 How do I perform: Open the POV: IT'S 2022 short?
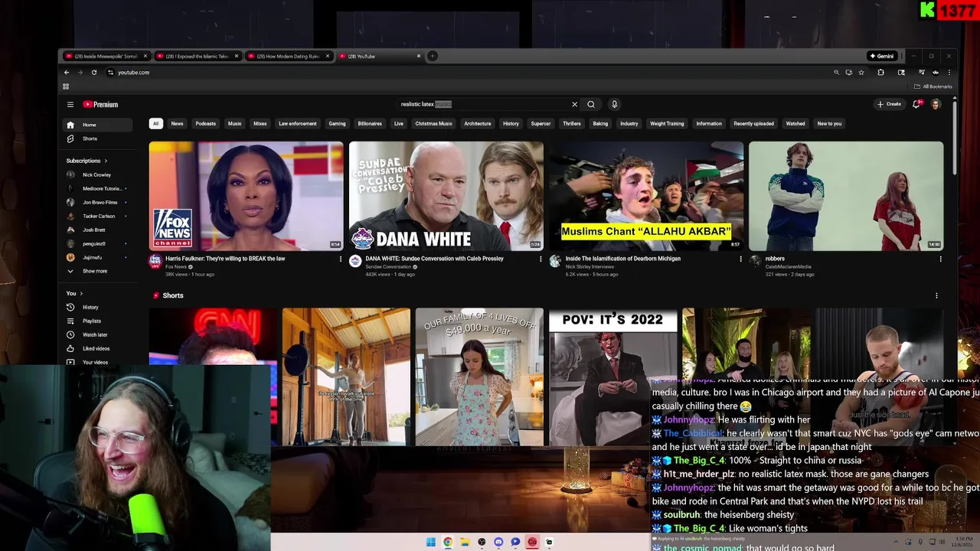click(612, 377)
